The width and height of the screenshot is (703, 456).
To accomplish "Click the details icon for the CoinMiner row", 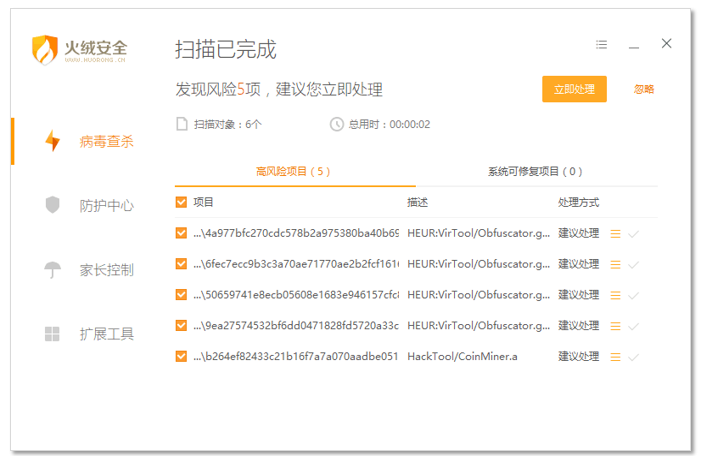I will [616, 357].
